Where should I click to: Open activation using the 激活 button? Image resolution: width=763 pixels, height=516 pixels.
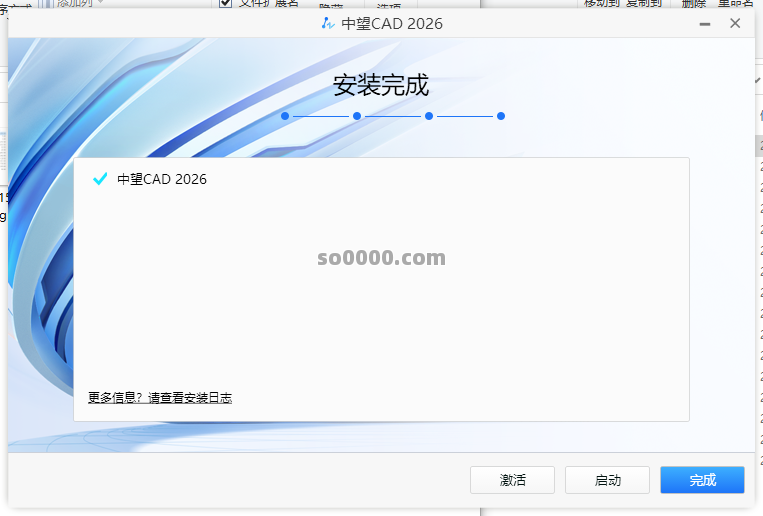point(512,480)
